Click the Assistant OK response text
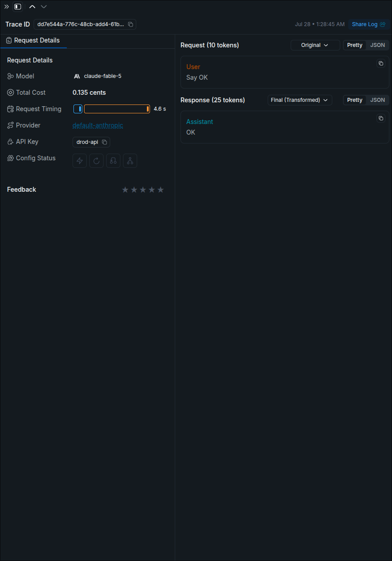 tap(191, 132)
